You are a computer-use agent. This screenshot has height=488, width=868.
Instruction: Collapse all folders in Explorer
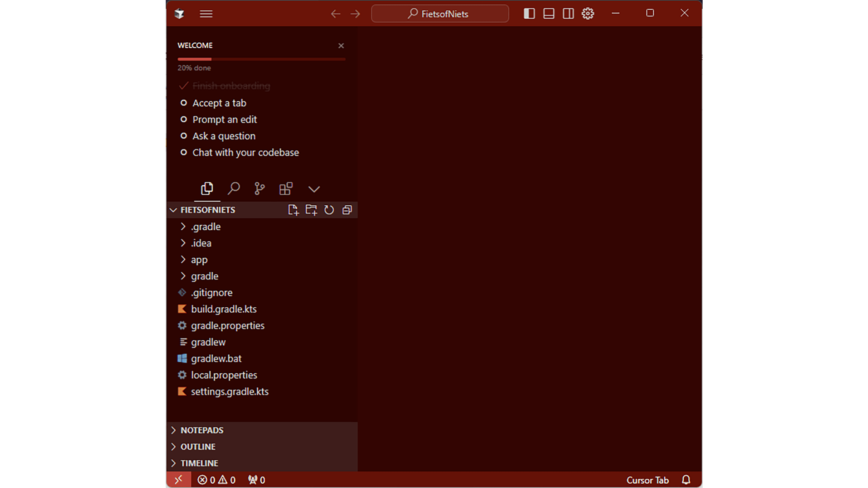tap(346, 210)
